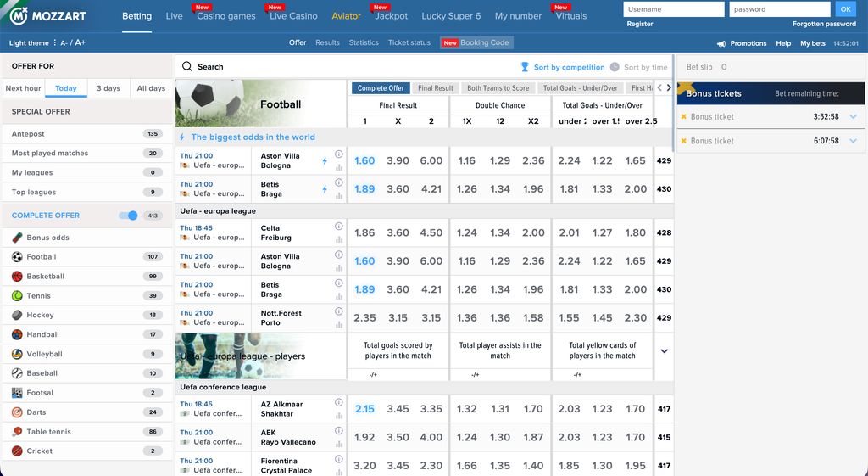868x476 pixels.
Task: Click Forgotten password link
Action: point(824,24)
